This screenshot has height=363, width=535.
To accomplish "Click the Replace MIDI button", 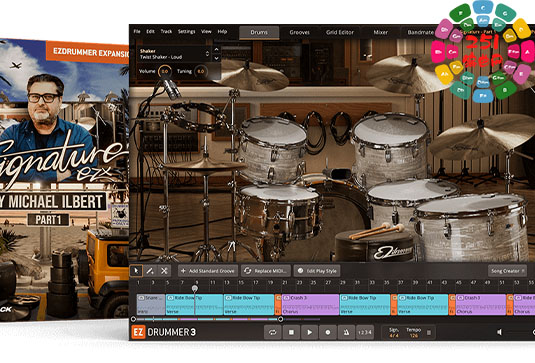I will click(x=266, y=271).
